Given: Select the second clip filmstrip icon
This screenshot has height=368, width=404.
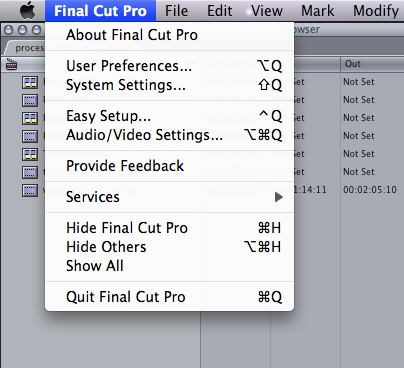Looking at the screenshot, I should (x=30, y=100).
